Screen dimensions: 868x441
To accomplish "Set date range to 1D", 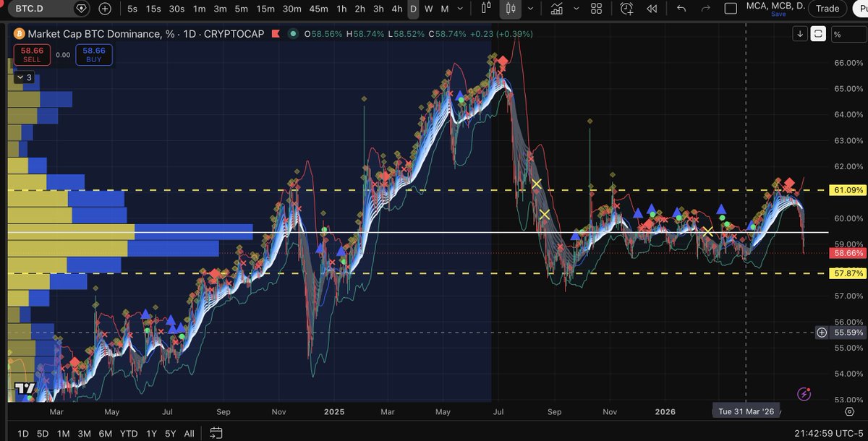I will pyautogui.click(x=23, y=433).
